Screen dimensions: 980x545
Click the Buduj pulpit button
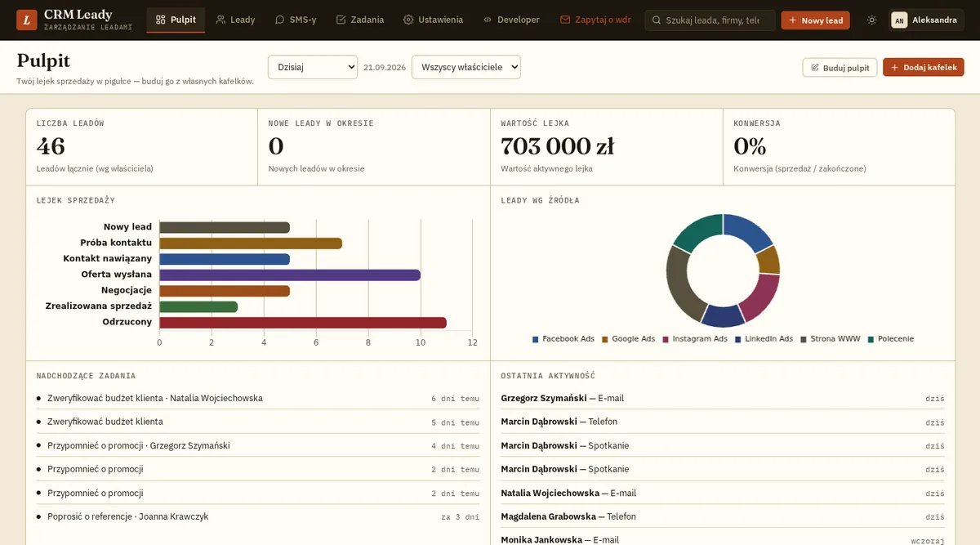click(x=840, y=68)
